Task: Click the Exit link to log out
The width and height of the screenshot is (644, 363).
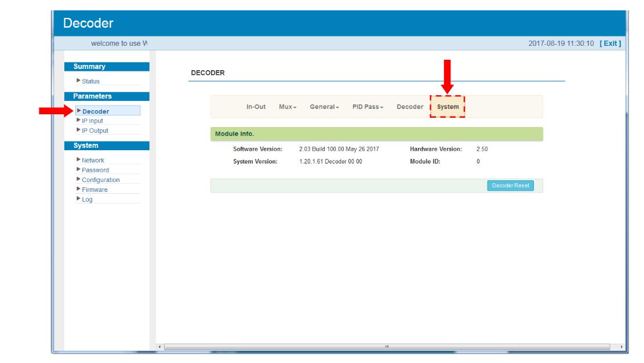Action: coord(610,43)
